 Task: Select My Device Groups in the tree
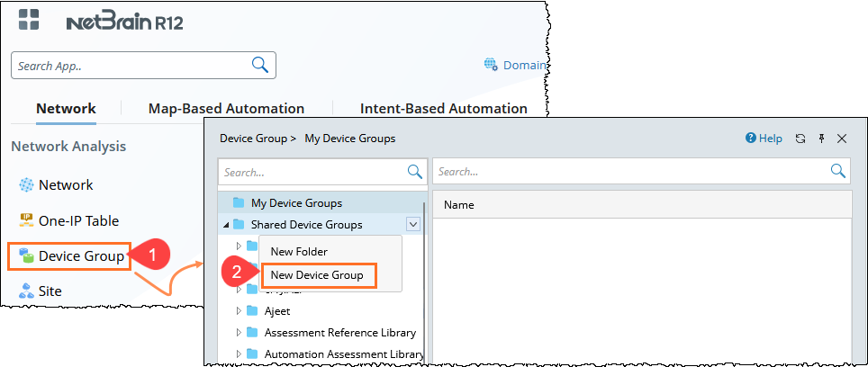click(295, 203)
